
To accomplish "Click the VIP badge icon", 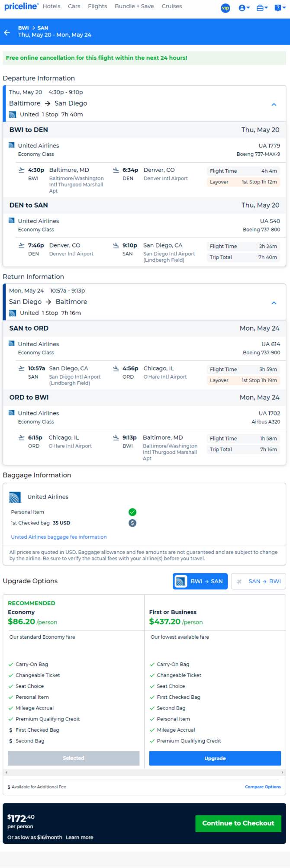I will coord(226,8).
